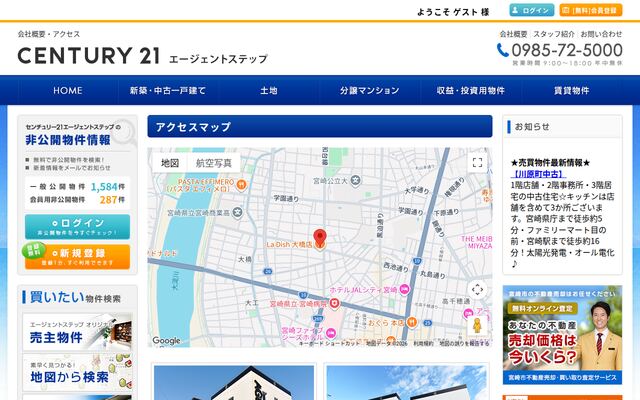The width and height of the screenshot is (640, 400).
Task: Click left building photo thumbnail
Action: point(234,383)
